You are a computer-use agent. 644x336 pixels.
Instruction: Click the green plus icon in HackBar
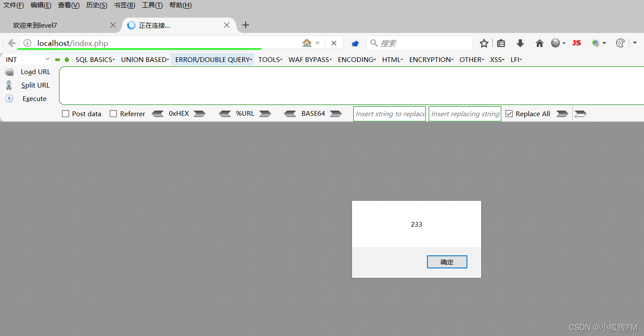(x=67, y=60)
